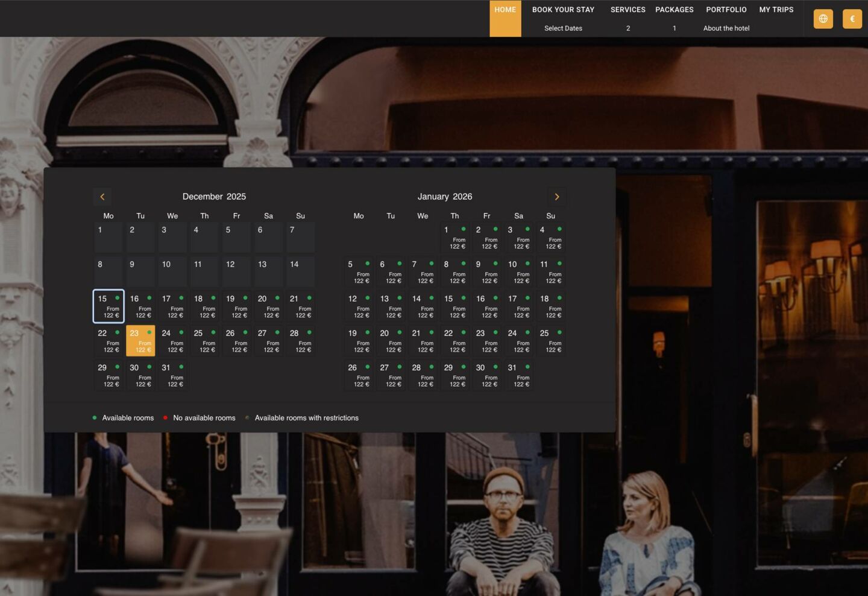
Task: Click the rooms count under PACKAGES
Action: pos(674,28)
